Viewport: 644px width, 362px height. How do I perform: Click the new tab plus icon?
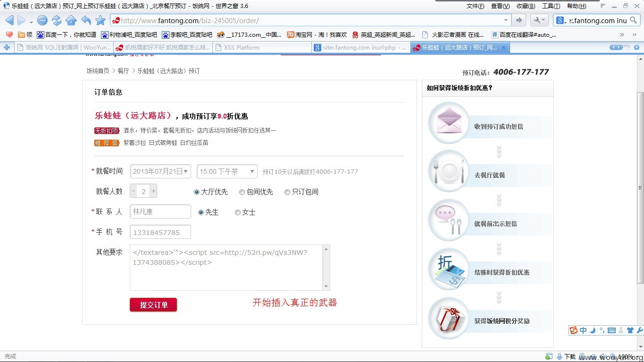tap(7, 47)
